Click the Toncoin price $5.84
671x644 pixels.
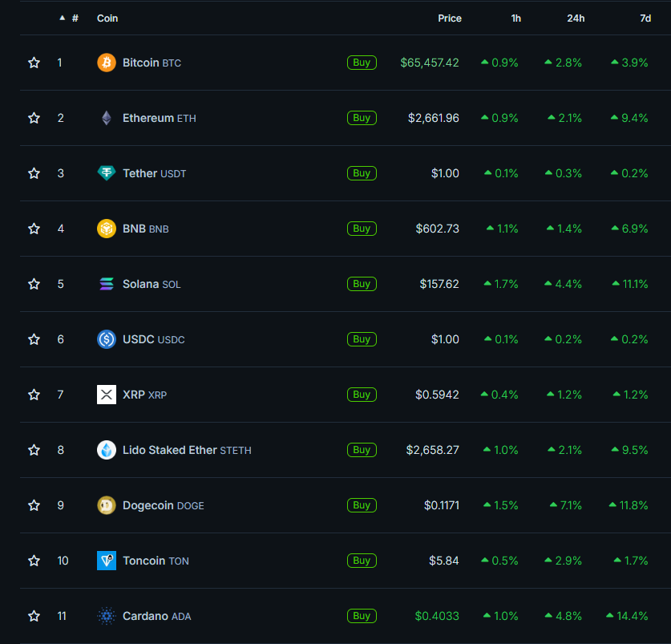[444, 561]
